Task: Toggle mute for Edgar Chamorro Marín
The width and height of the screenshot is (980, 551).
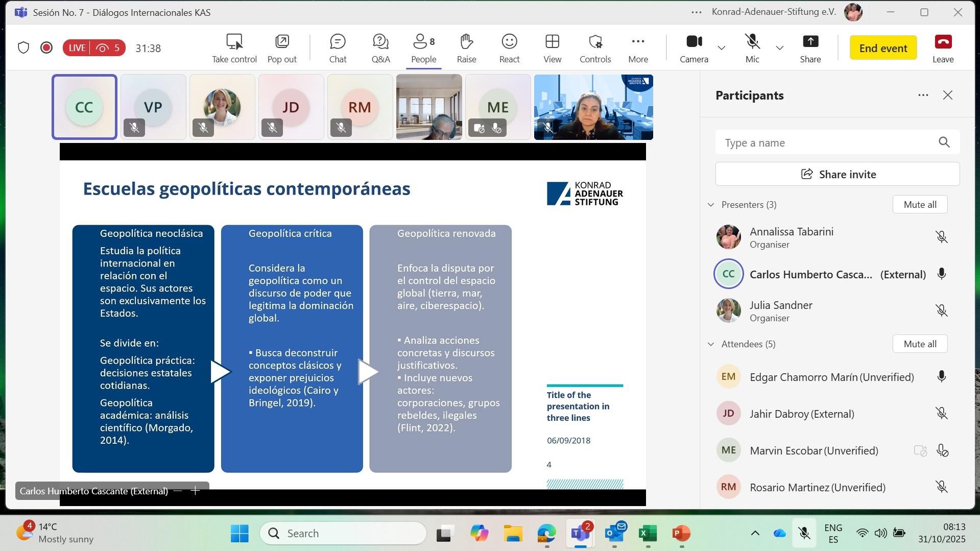Action: (941, 377)
